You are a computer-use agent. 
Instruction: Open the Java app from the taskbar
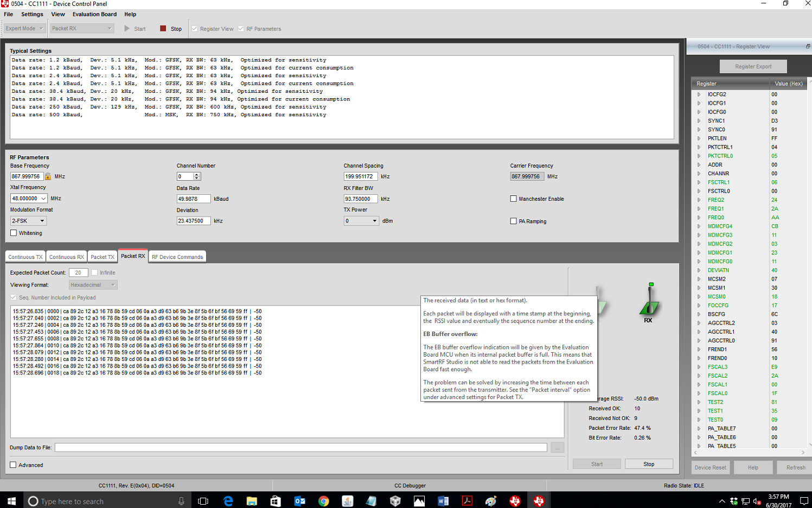click(347, 501)
